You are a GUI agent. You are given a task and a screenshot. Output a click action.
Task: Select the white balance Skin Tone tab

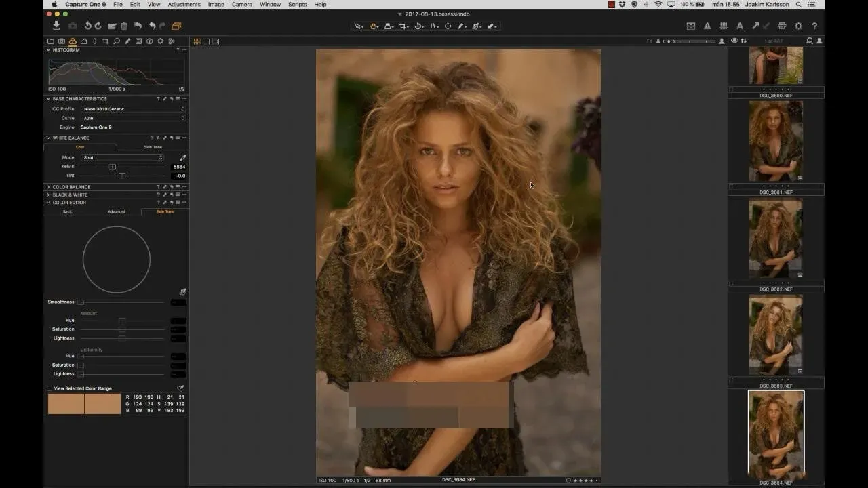(153, 147)
